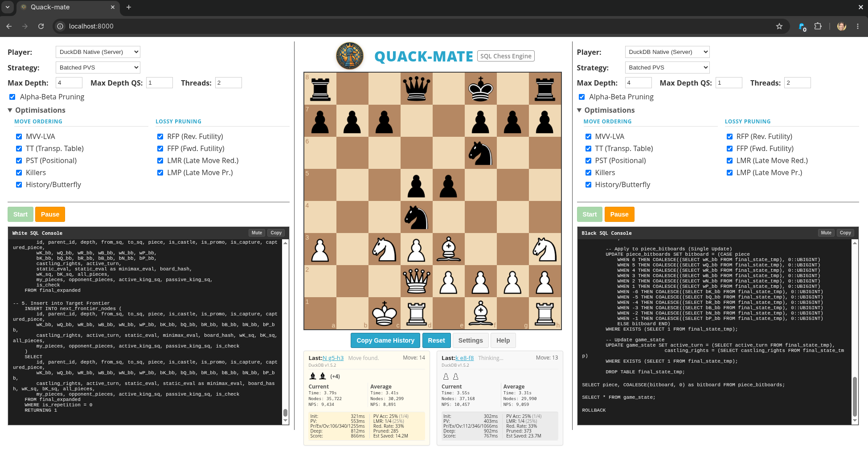Collapse the right Optimisations section
This screenshot has width=868, height=450.
pyautogui.click(x=606, y=110)
